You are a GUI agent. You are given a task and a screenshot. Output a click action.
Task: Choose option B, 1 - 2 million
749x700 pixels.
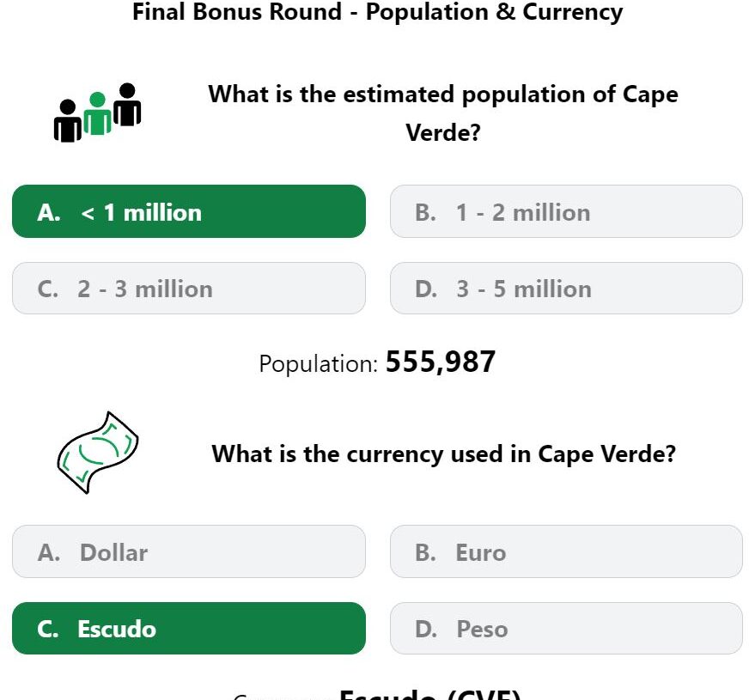(566, 211)
